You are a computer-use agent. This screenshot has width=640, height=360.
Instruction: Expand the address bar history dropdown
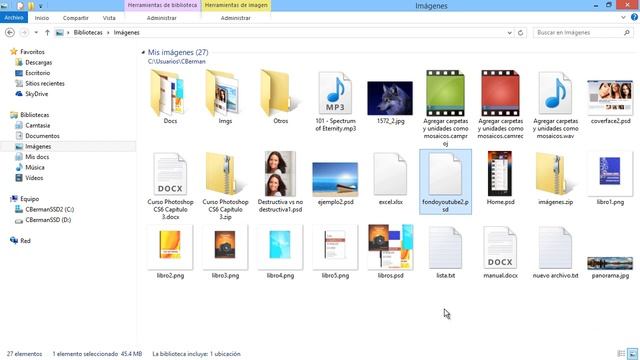point(509,33)
